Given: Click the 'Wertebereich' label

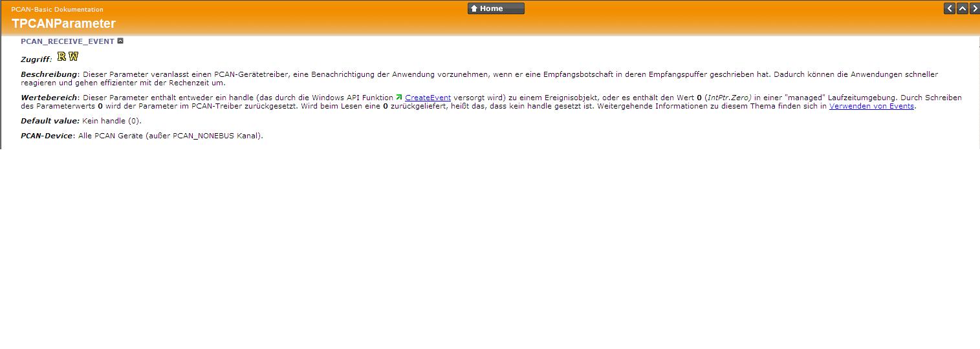Looking at the screenshot, I should click(49, 98).
